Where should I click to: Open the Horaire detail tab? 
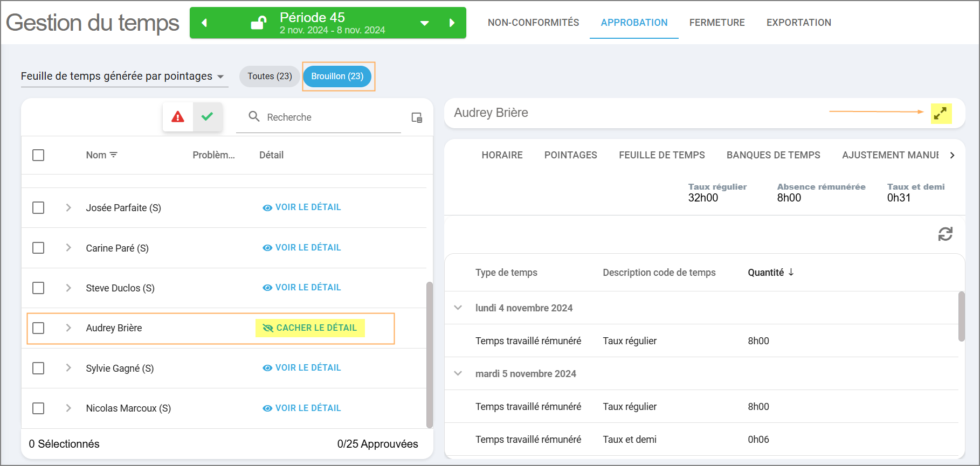pyautogui.click(x=502, y=155)
